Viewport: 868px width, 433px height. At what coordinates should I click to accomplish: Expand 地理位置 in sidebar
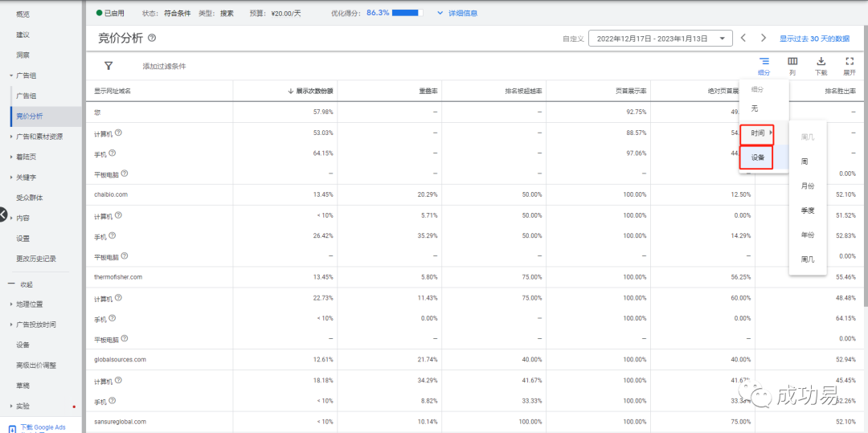[11, 304]
